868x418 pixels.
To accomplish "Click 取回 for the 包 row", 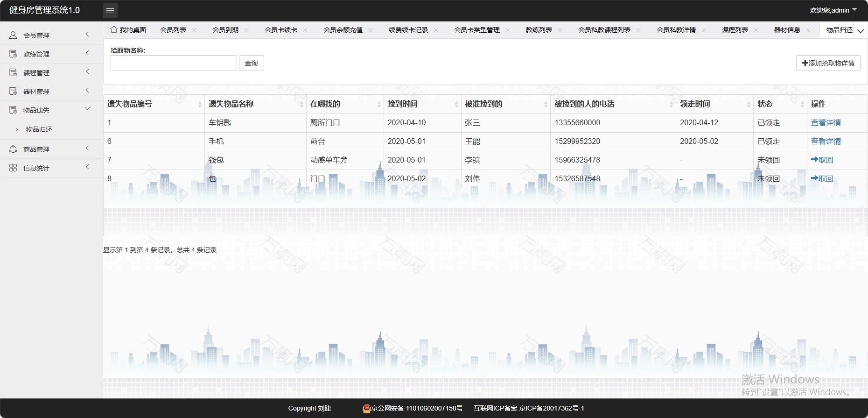I will (822, 179).
